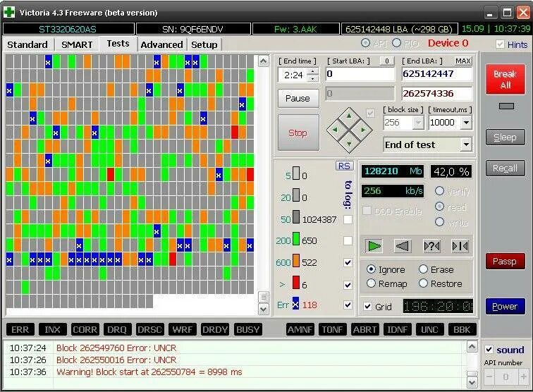Click the WRF status indicator
Screen dimensions: 533x392
pos(182,329)
